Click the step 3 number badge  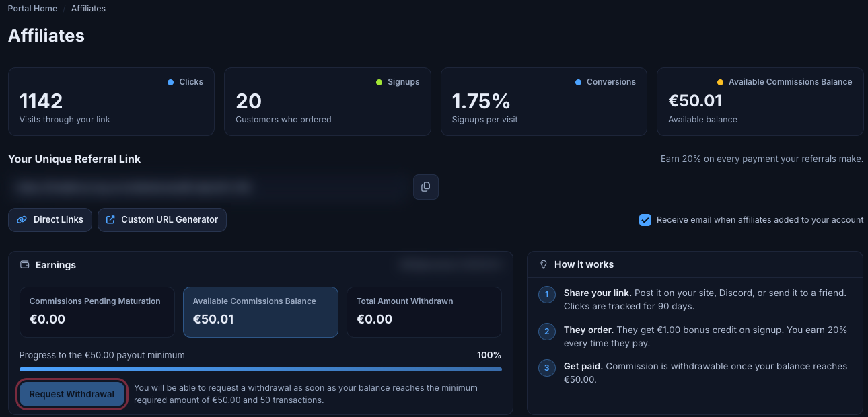click(x=547, y=368)
